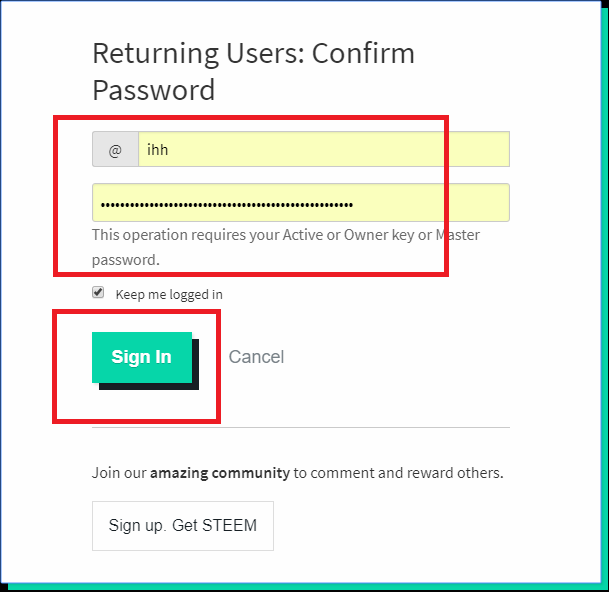Click the dots in the password box

click(227, 205)
